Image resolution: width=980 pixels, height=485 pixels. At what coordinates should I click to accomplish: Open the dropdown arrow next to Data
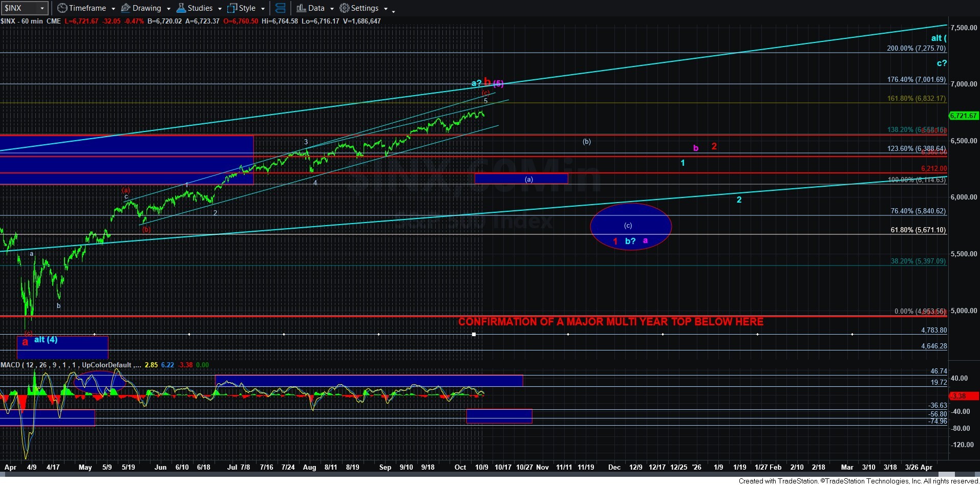point(332,9)
